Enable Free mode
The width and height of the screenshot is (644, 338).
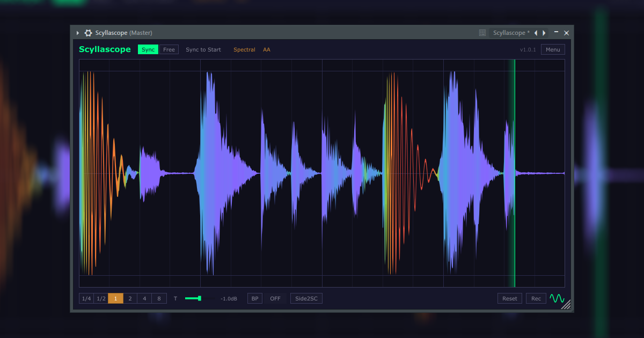[x=169, y=49]
